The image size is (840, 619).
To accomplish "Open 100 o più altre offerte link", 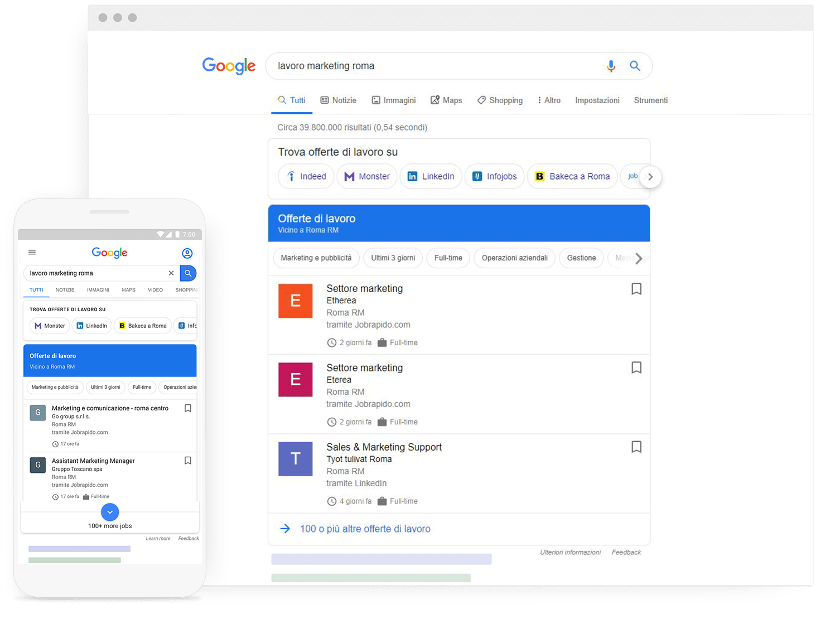I will (365, 529).
